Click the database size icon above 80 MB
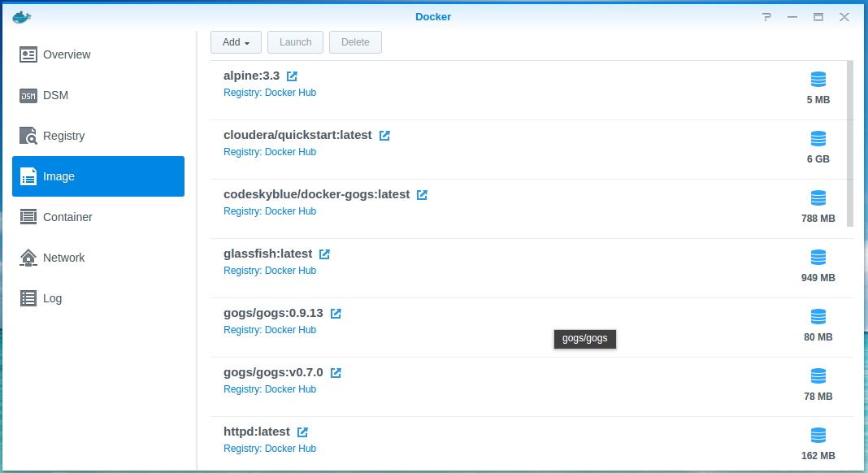Viewport: 868px width, 473px height. [818, 316]
